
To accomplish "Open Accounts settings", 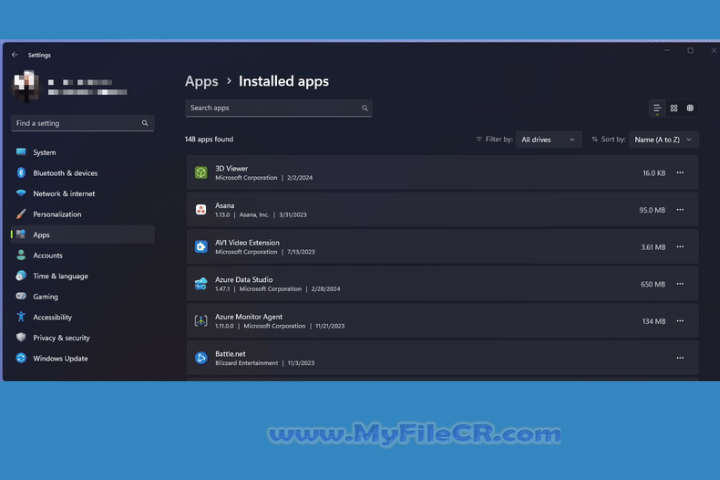I will [83, 255].
